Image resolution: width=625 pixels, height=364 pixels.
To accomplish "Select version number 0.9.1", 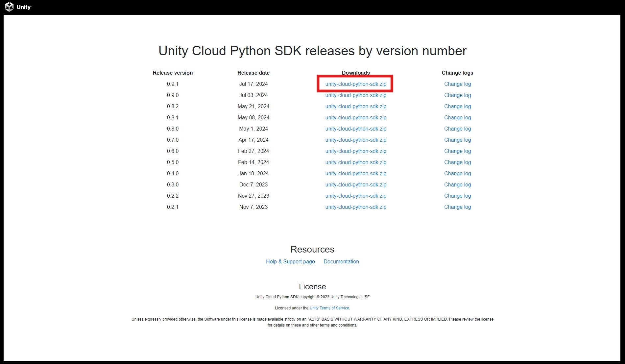I will point(173,84).
